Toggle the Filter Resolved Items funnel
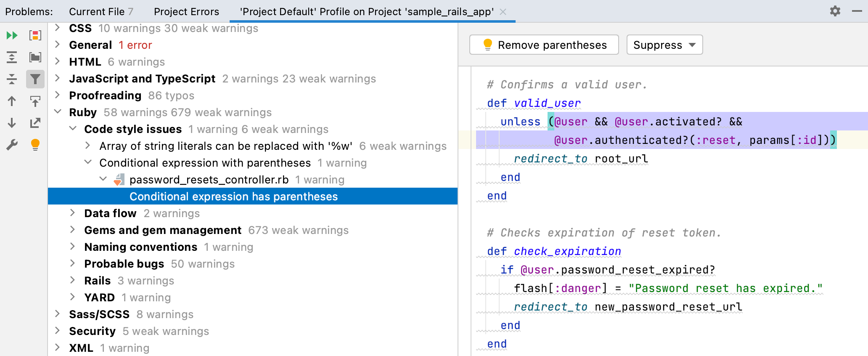The height and width of the screenshot is (356, 868). click(x=35, y=79)
